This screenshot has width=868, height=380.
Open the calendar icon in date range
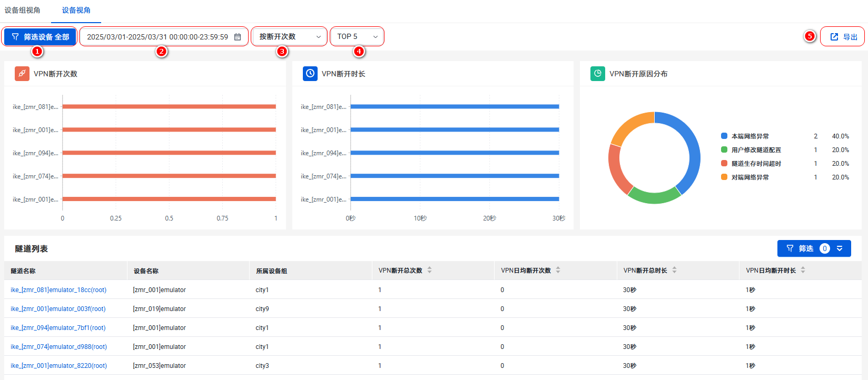[x=238, y=37]
